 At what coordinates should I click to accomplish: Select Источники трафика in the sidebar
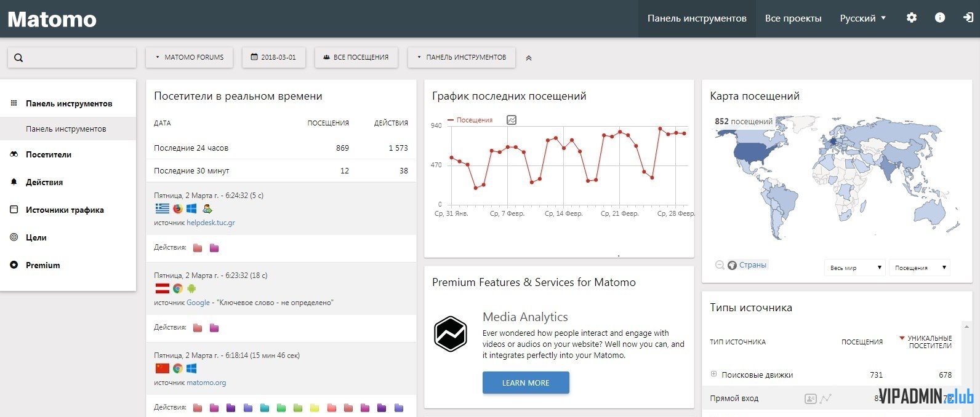(65, 210)
